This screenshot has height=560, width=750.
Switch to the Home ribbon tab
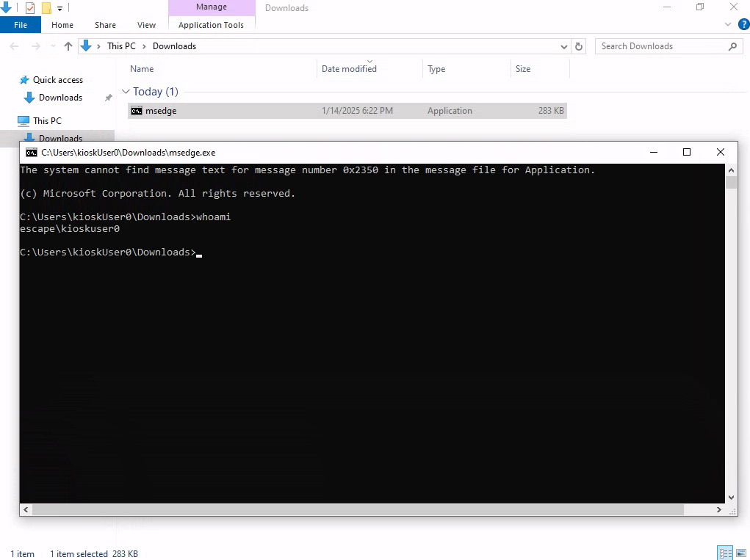(x=62, y=25)
